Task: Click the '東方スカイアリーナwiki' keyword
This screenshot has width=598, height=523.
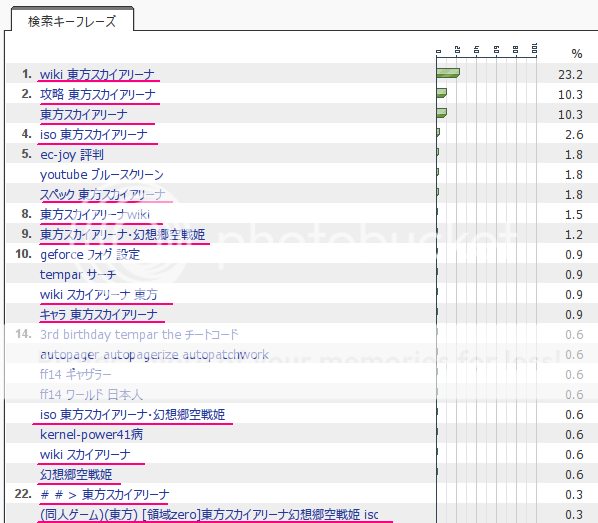Action: click(95, 214)
